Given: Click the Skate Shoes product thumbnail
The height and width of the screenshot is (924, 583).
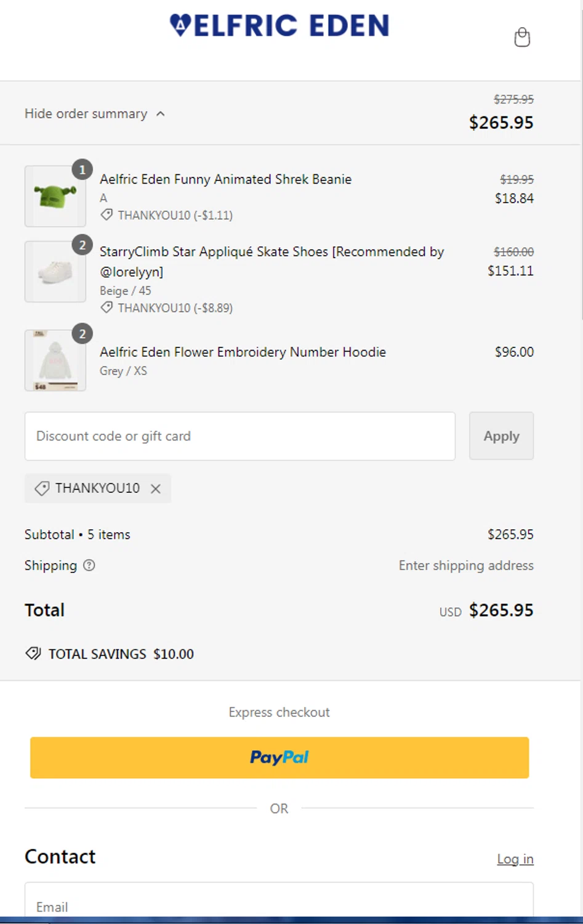Looking at the screenshot, I should [55, 272].
